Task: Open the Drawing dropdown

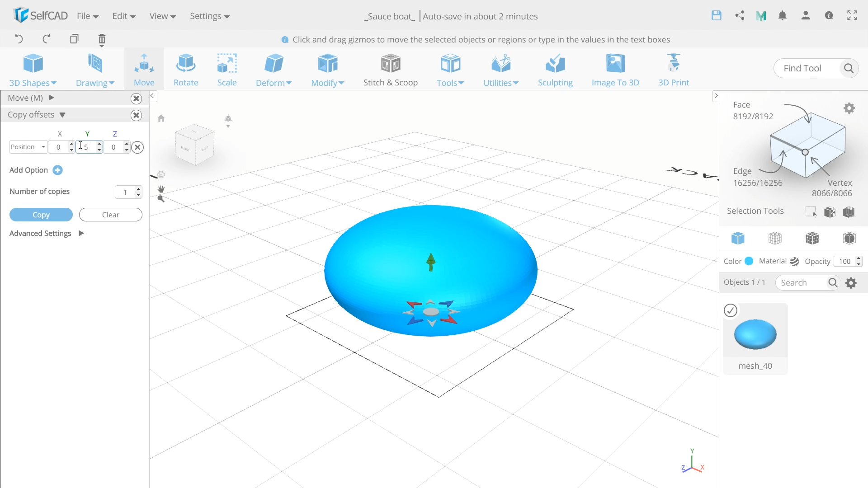Action: click(x=95, y=70)
